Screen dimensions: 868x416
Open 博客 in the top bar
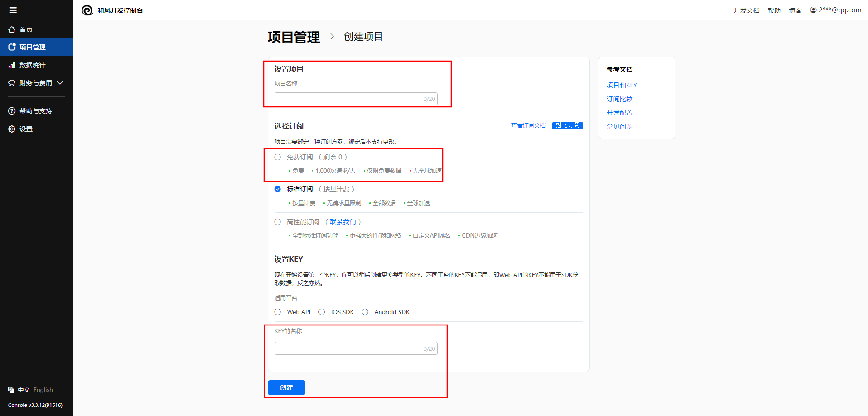(x=795, y=10)
